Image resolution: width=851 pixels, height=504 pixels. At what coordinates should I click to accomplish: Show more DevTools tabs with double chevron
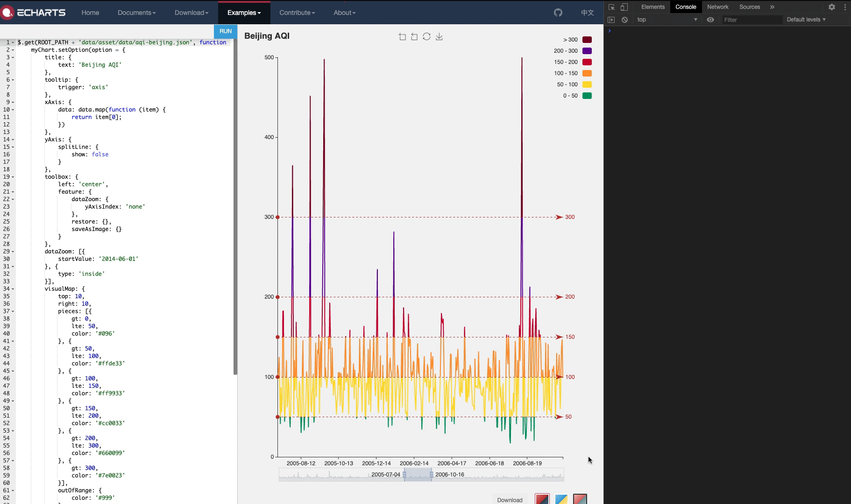[x=772, y=7]
